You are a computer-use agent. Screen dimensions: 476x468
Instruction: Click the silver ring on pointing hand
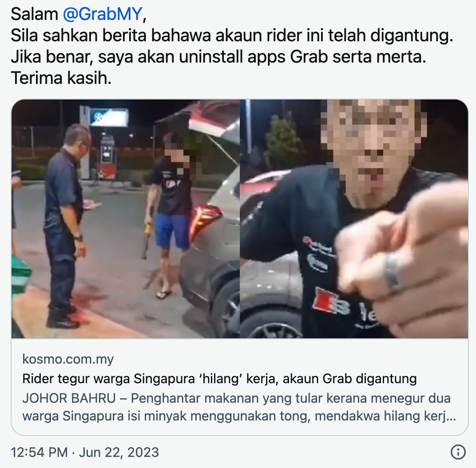(393, 273)
